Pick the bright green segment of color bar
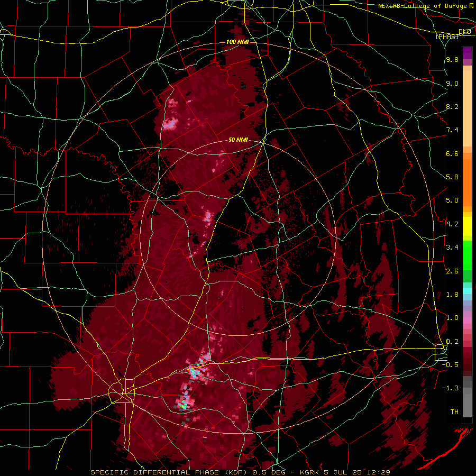Screen dimensions: 476x476 point(467,255)
